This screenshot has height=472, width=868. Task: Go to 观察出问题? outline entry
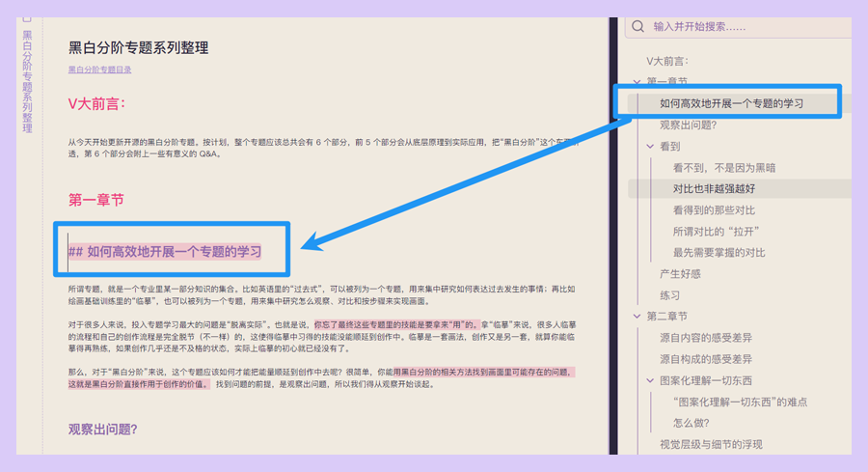coord(688,125)
